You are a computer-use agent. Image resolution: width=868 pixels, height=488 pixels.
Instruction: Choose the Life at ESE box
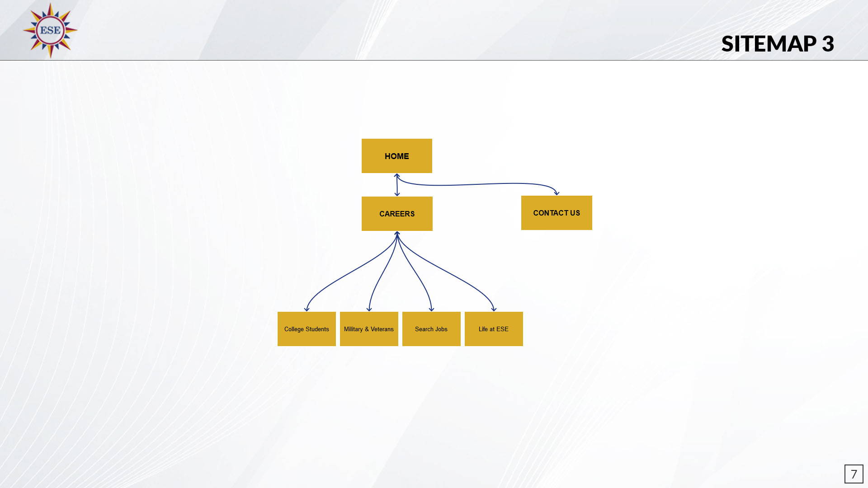pyautogui.click(x=494, y=329)
